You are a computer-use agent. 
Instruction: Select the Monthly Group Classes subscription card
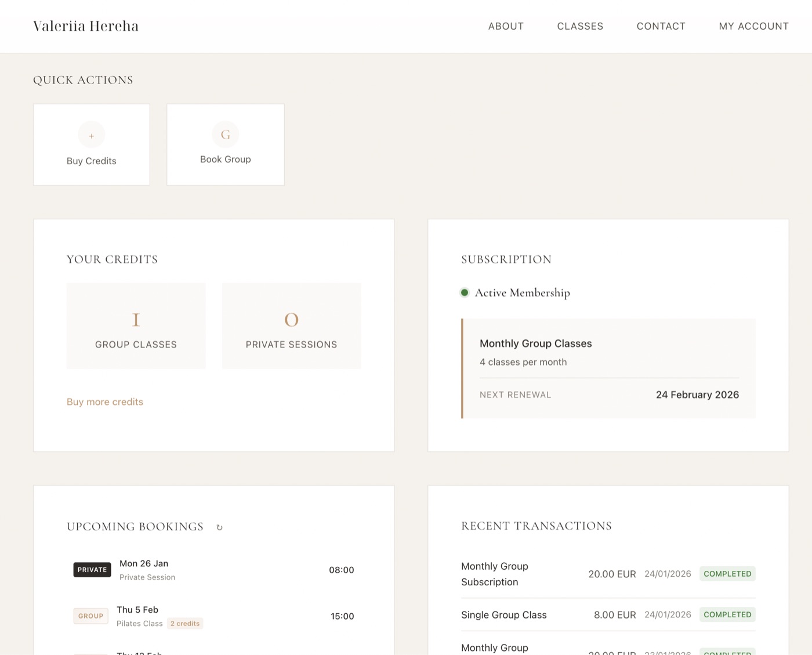click(x=608, y=368)
